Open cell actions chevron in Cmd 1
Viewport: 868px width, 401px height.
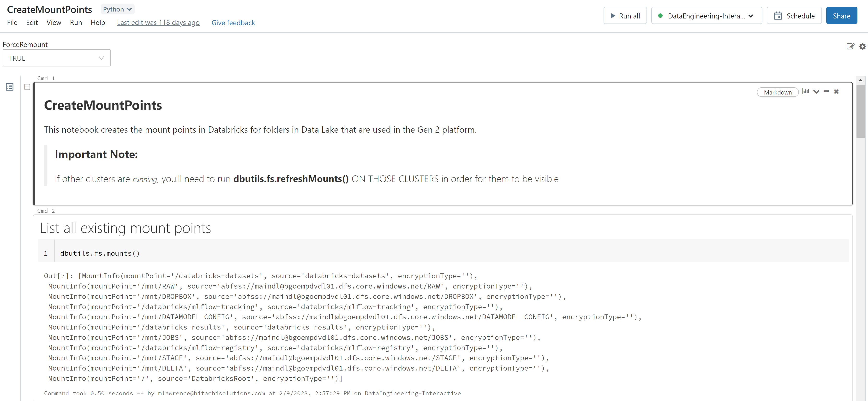(x=816, y=92)
